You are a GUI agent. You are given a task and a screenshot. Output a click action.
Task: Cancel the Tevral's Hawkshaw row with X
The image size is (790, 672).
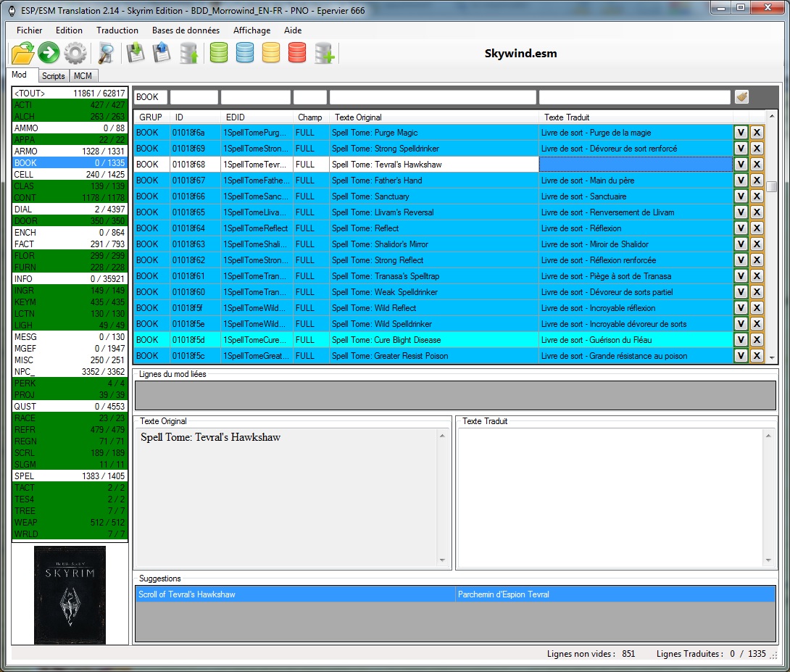tap(757, 165)
